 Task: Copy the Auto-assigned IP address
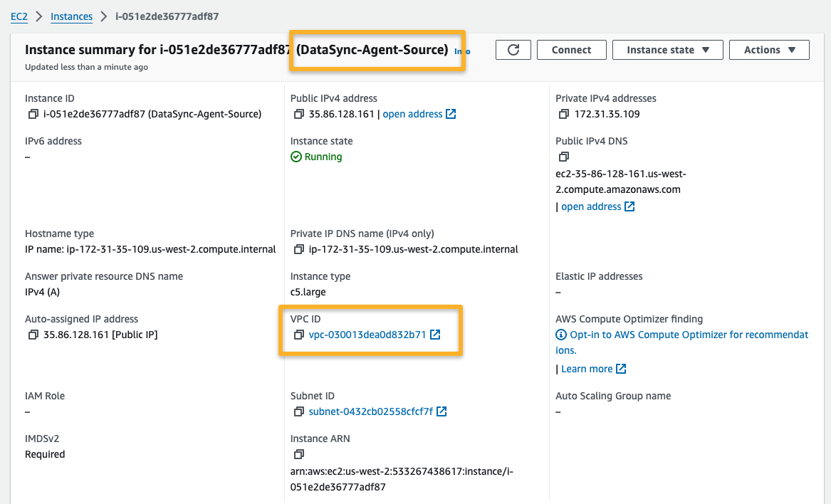point(33,335)
